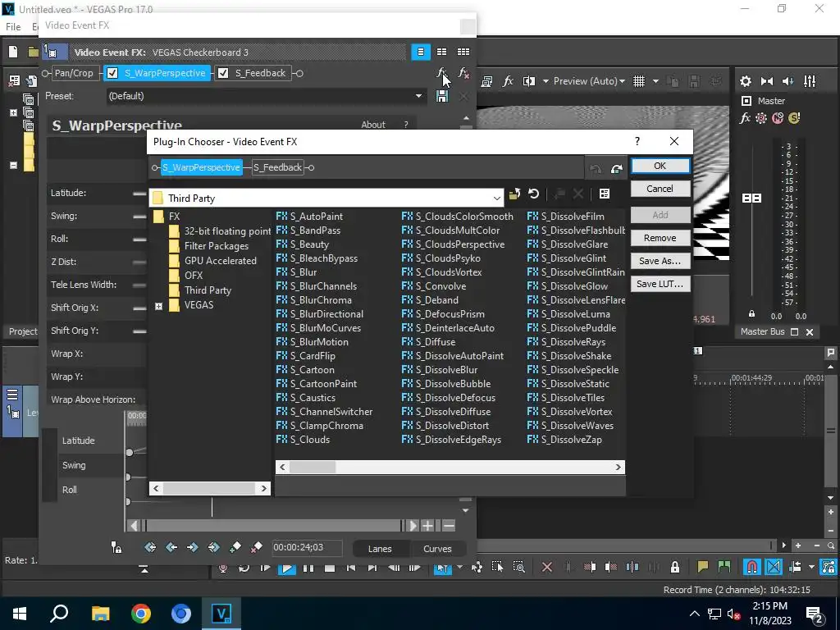Click the Sync Cursor lock icon in keyframe bar
The image size is (840, 630).
[x=116, y=547]
